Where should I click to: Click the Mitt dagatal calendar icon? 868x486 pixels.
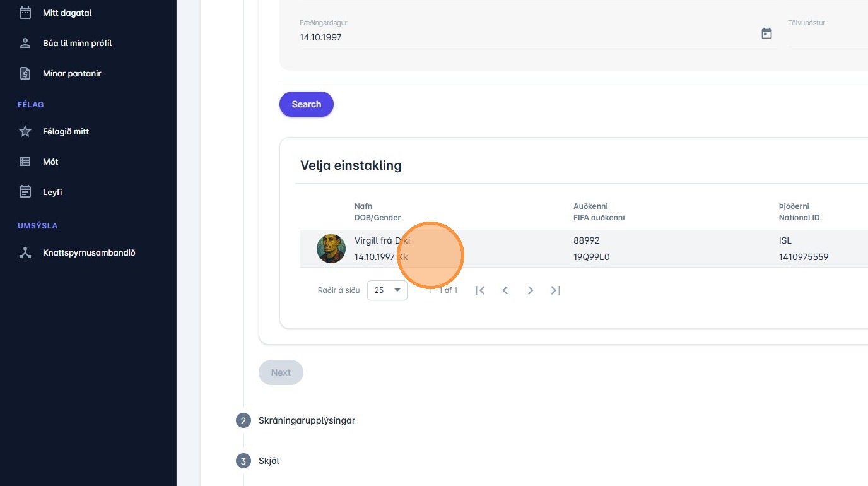25,13
